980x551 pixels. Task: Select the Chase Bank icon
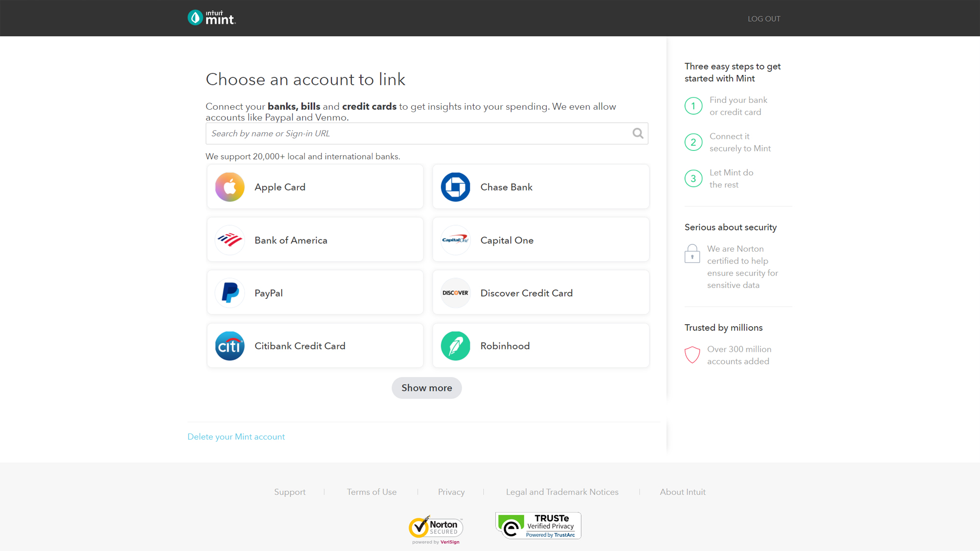[456, 187]
